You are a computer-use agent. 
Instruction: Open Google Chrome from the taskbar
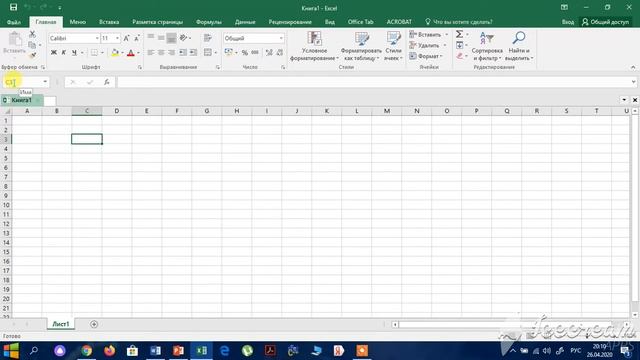87,351
